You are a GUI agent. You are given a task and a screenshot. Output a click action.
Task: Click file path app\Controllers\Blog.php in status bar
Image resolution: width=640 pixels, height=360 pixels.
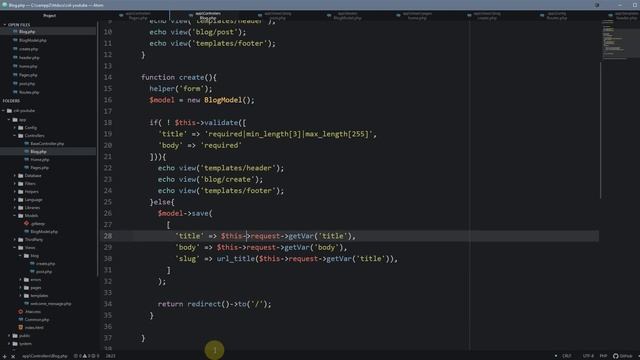coord(45,356)
